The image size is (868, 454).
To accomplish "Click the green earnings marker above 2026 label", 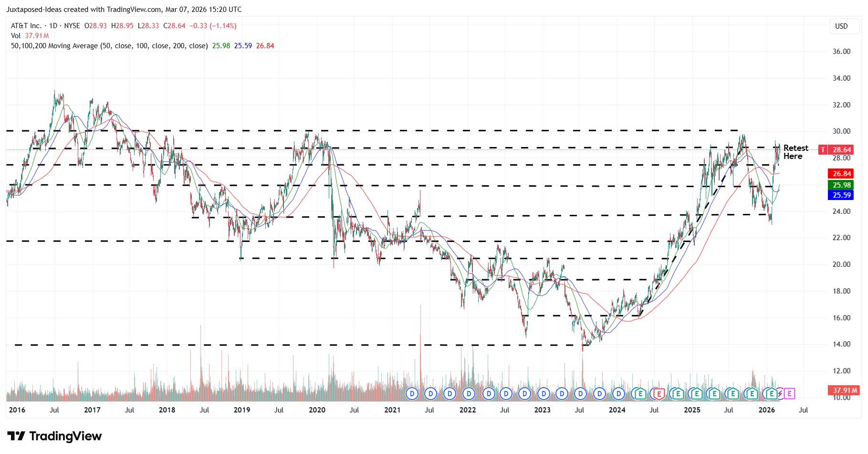I will coord(771,394).
